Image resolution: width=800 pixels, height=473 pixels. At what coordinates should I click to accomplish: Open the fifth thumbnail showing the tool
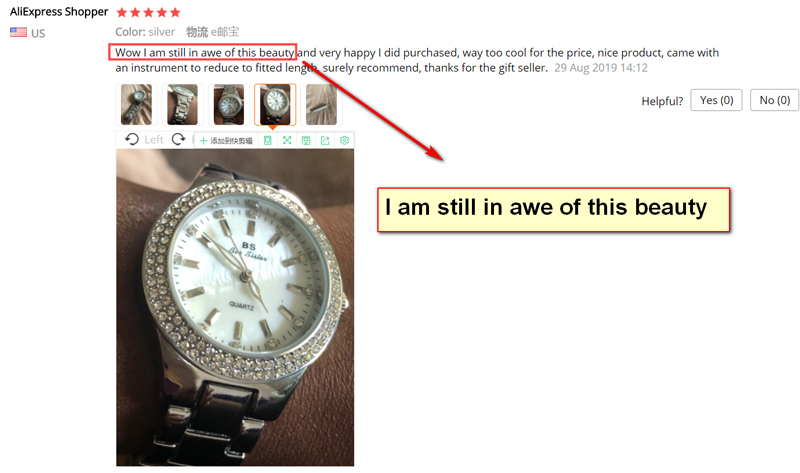[x=321, y=105]
